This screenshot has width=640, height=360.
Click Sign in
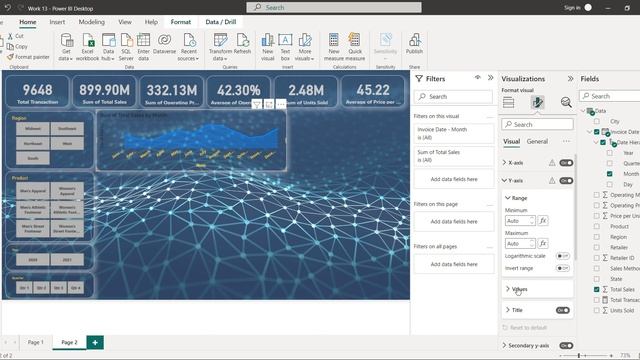pos(572,8)
